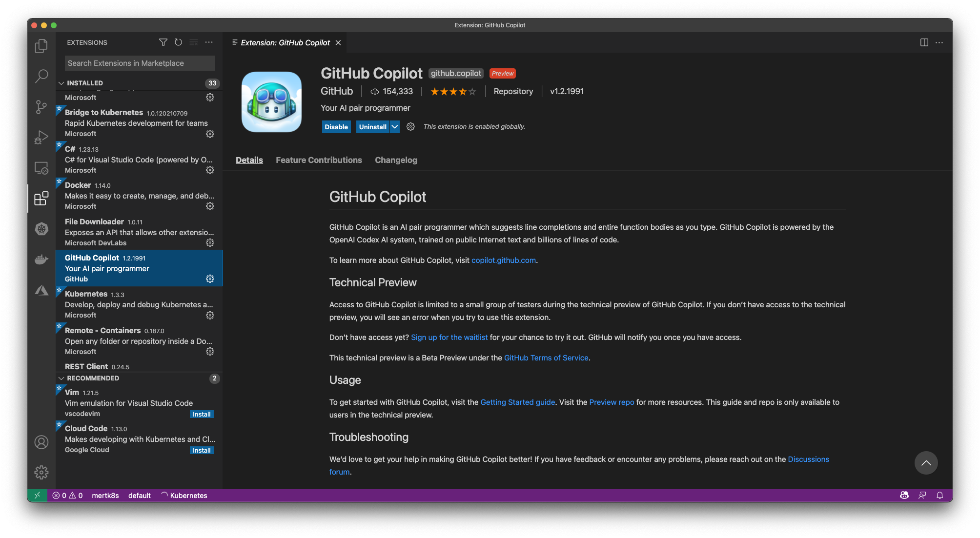The image size is (980, 538).
Task: Install the Vim extension
Action: point(202,414)
